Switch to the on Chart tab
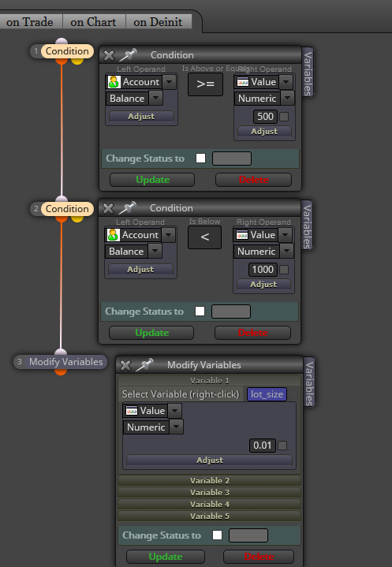This screenshot has width=392, height=567. [x=94, y=22]
